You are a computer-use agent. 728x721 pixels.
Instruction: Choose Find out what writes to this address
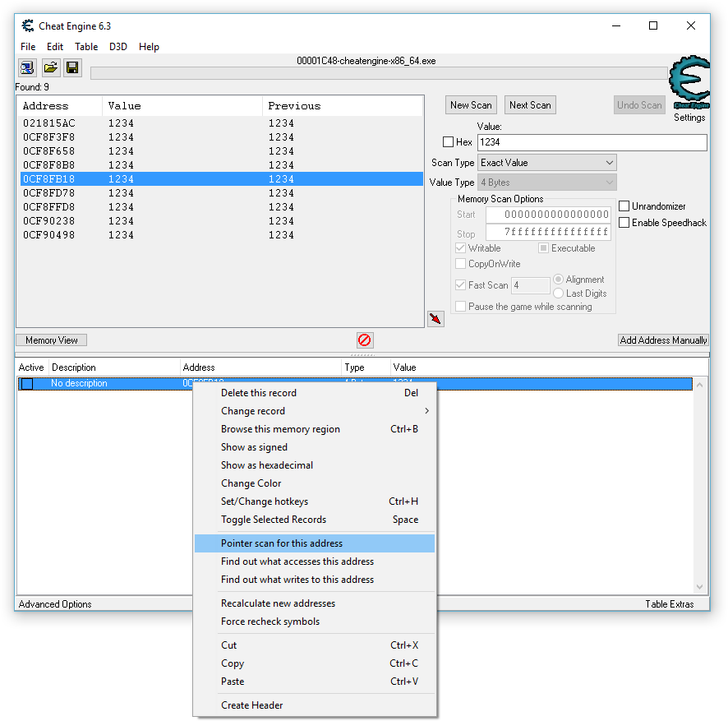click(x=315, y=580)
